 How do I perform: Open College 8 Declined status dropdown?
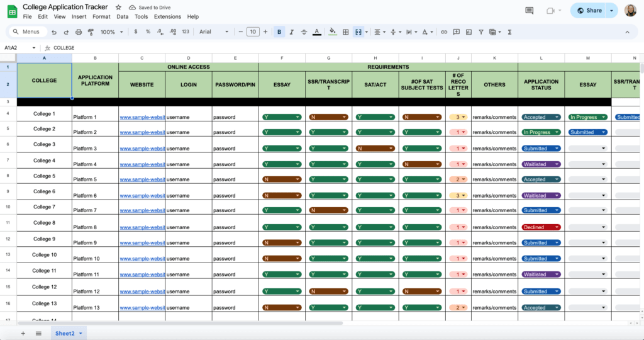541,227
